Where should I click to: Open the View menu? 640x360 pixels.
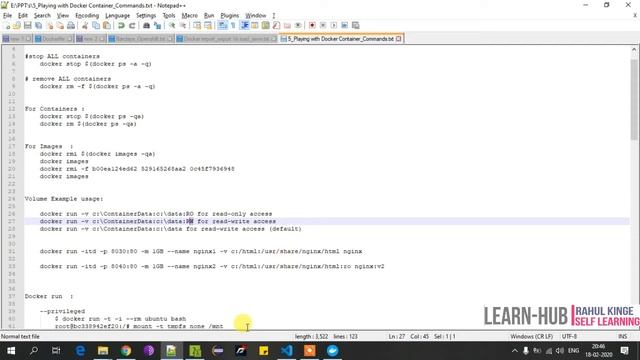pos(62,16)
